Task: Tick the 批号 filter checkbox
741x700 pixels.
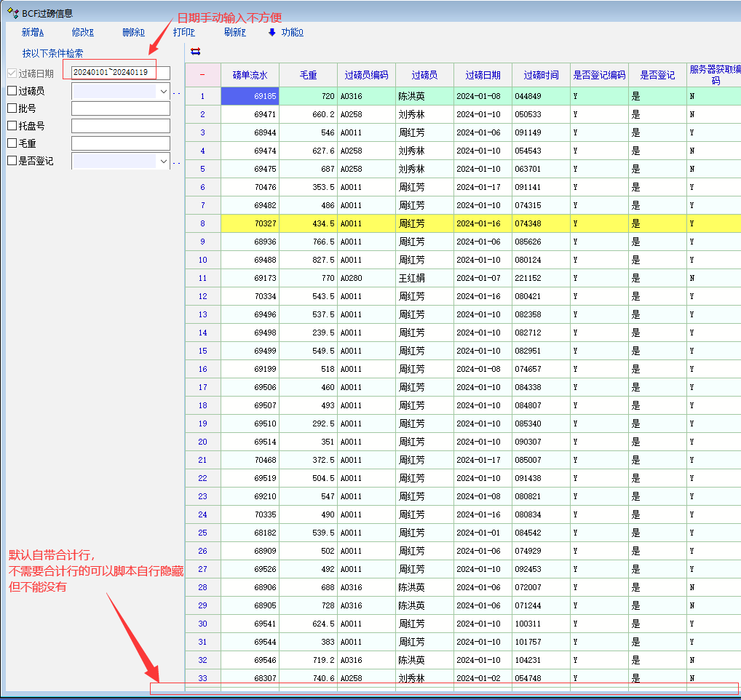Action: click(x=12, y=108)
